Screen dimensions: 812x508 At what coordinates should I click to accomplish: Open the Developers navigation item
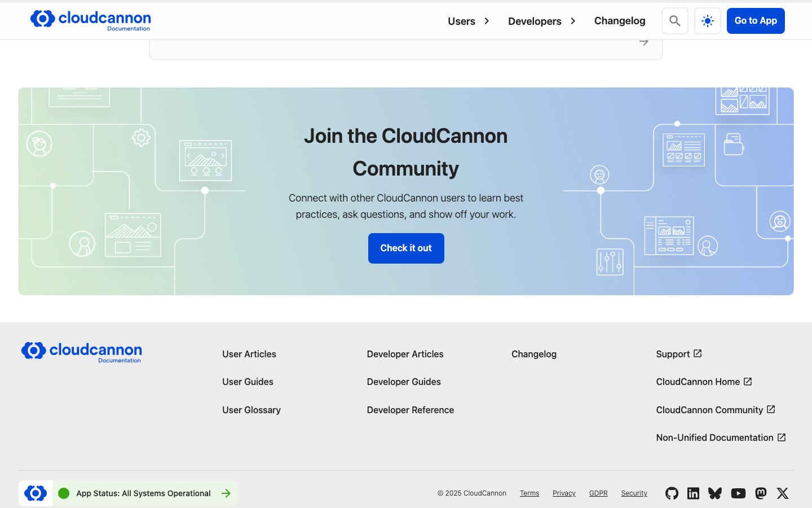[x=535, y=21]
